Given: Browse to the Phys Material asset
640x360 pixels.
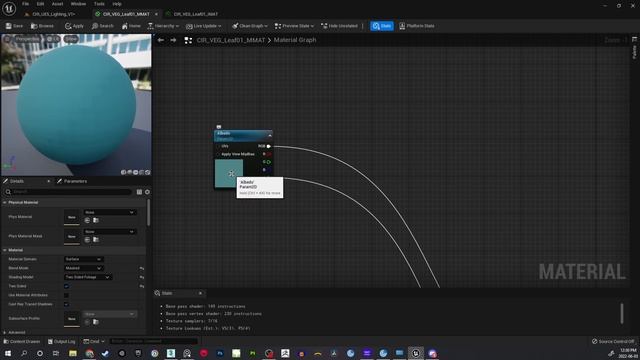Looking at the screenshot, I should click(x=96, y=220).
